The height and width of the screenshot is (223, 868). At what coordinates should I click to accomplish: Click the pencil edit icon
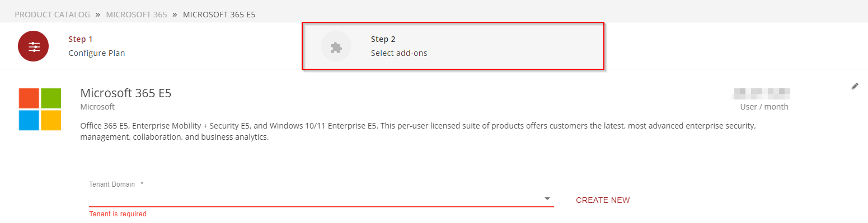(x=855, y=86)
